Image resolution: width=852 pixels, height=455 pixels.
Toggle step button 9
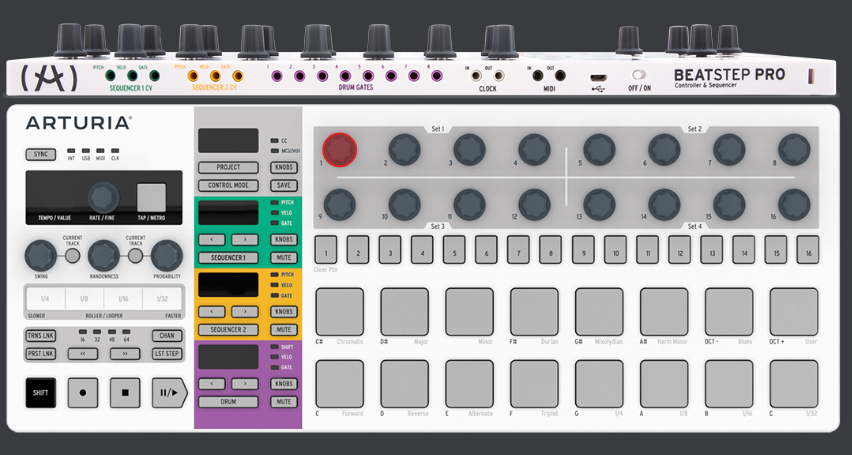(583, 250)
